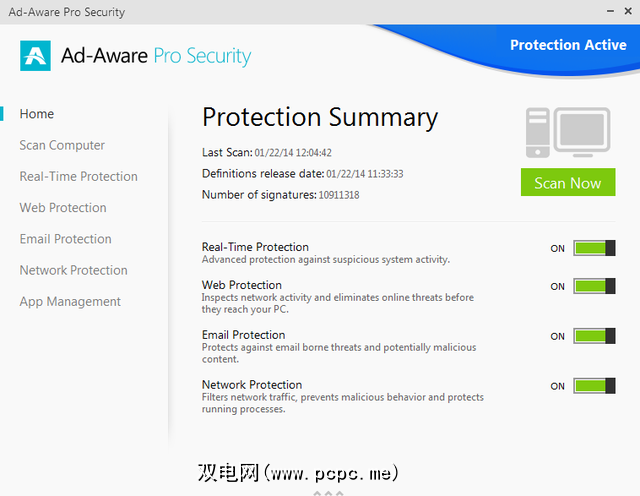
Task: Expand the bottom panel arrows
Action: pyautogui.click(x=328, y=492)
